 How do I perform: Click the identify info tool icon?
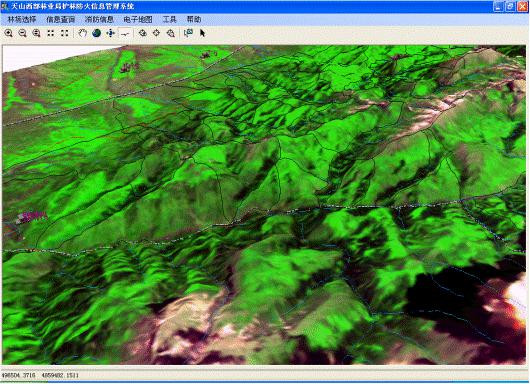(x=188, y=33)
